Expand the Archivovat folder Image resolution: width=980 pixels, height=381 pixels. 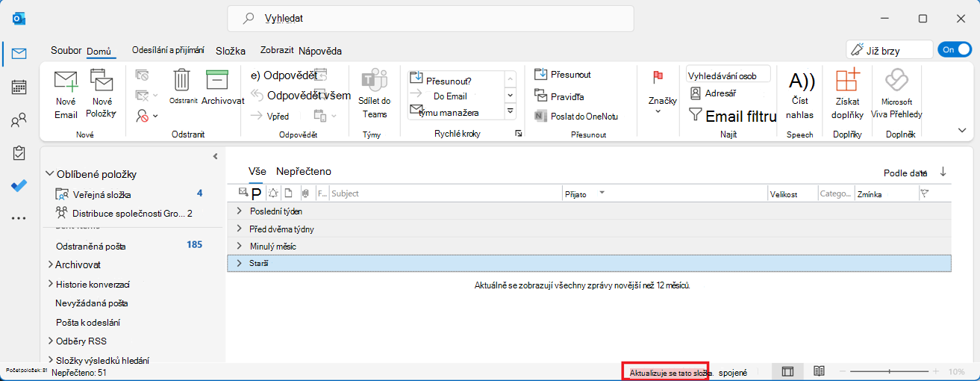50,264
